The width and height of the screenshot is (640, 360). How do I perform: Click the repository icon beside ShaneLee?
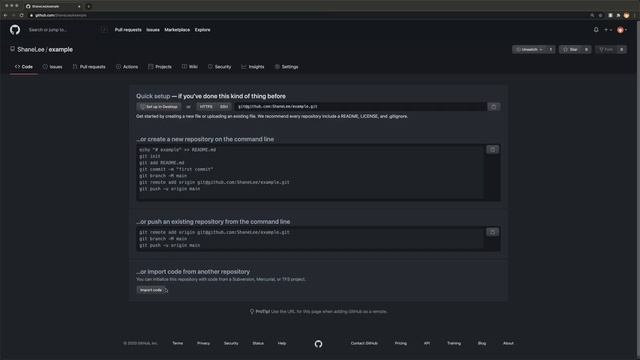tap(12, 49)
